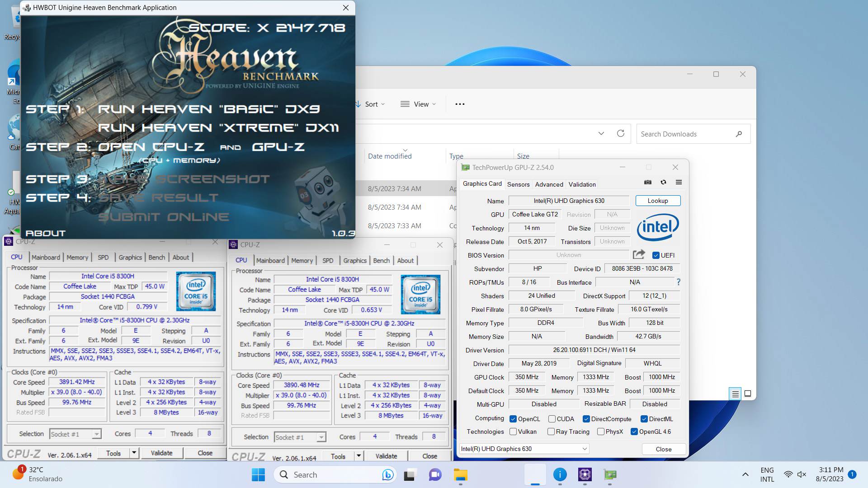Click Tools button in right CPU-Z
Viewport: 868px width, 488px height.
click(x=338, y=456)
